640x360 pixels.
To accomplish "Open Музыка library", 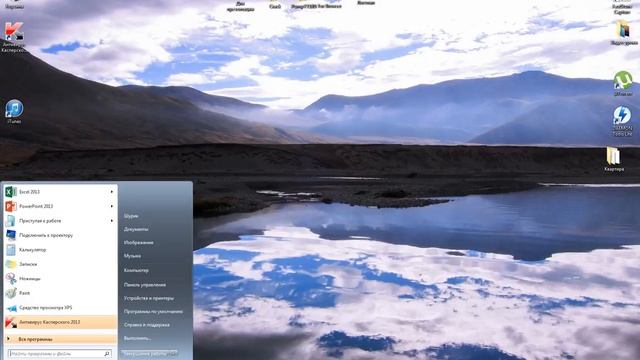I will [x=132, y=256].
